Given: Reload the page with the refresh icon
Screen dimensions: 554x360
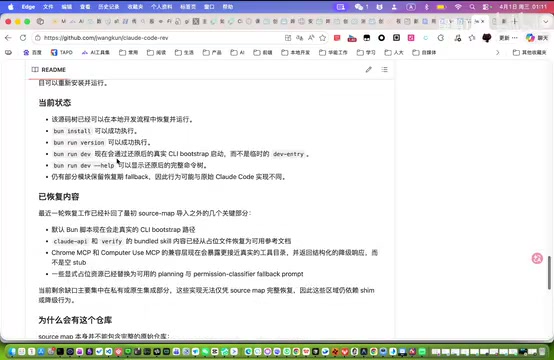Looking at the screenshot, I should tap(23, 38).
